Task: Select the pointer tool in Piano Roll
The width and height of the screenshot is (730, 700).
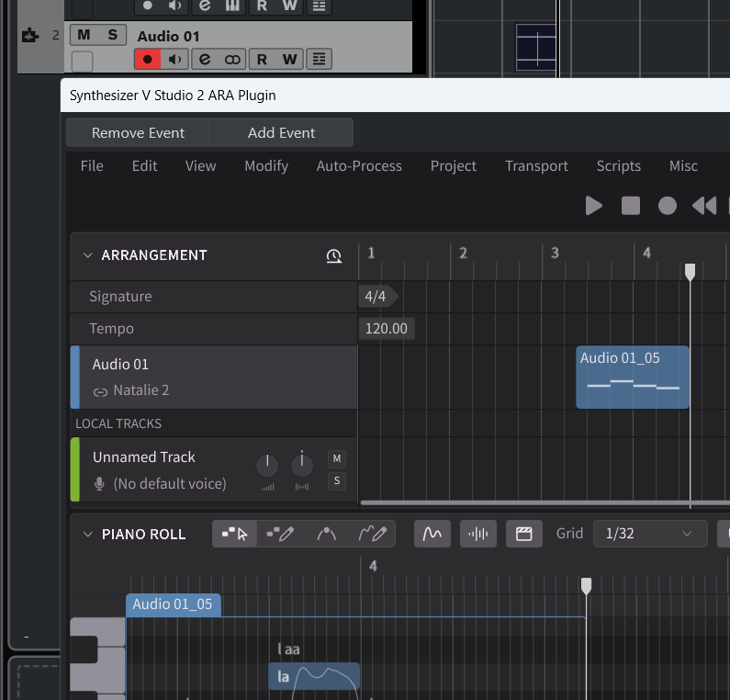Action: 235,534
